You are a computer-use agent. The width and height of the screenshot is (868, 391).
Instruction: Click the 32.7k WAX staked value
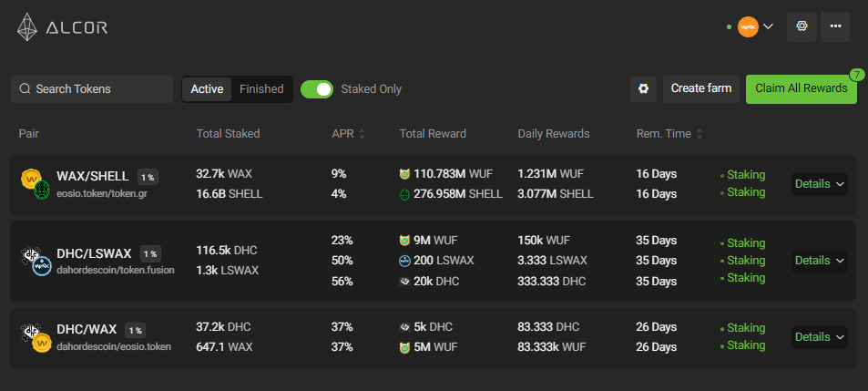point(224,174)
